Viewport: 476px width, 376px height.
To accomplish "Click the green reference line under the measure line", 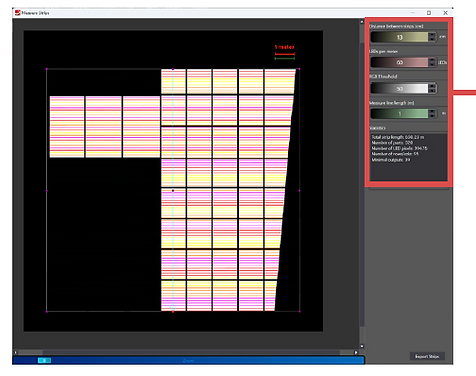I will tap(285, 58).
